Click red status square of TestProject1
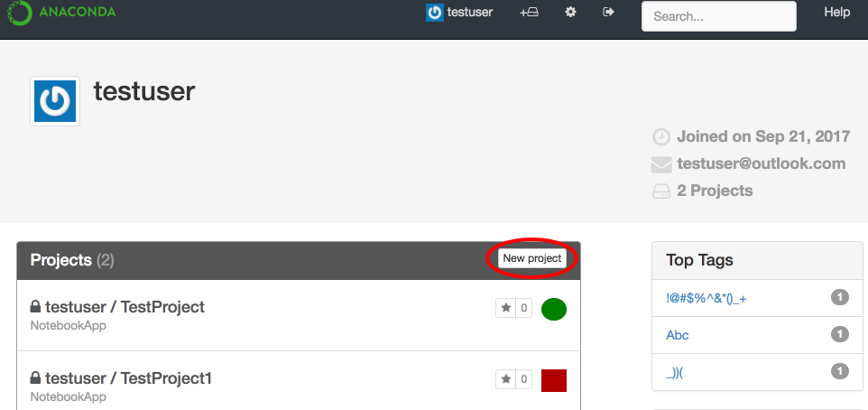868x410 pixels. pyautogui.click(x=554, y=380)
